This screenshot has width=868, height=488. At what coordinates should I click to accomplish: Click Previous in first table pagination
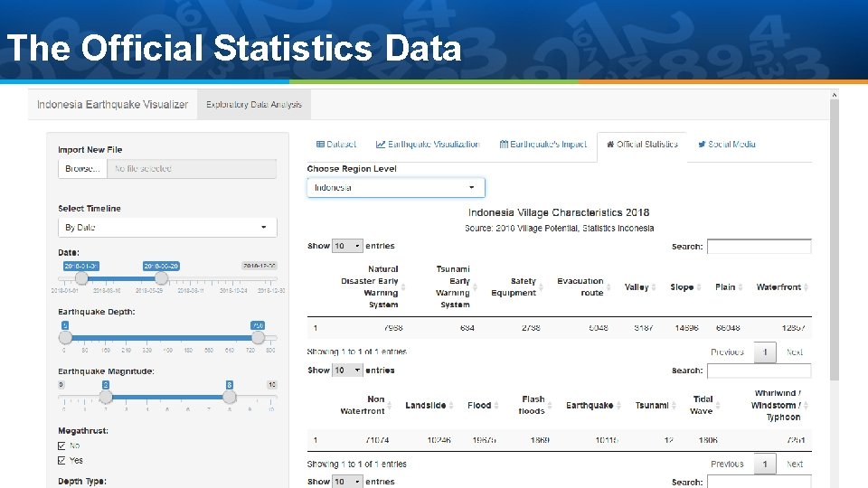727,352
